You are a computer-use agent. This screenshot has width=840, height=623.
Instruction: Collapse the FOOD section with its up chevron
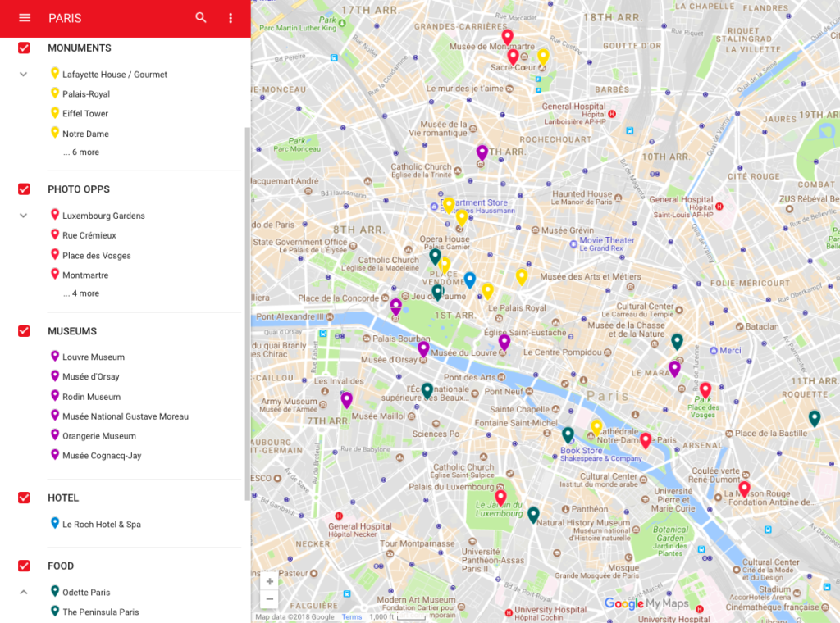point(23,591)
